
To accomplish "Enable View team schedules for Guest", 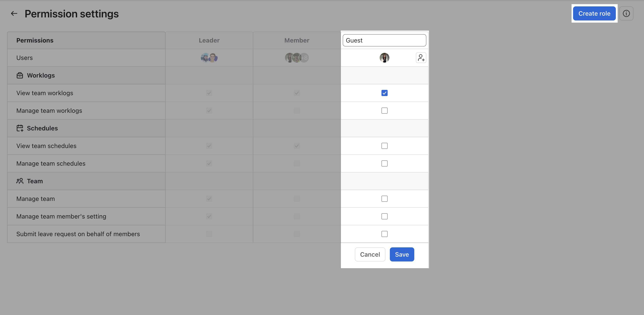I will 384,146.
